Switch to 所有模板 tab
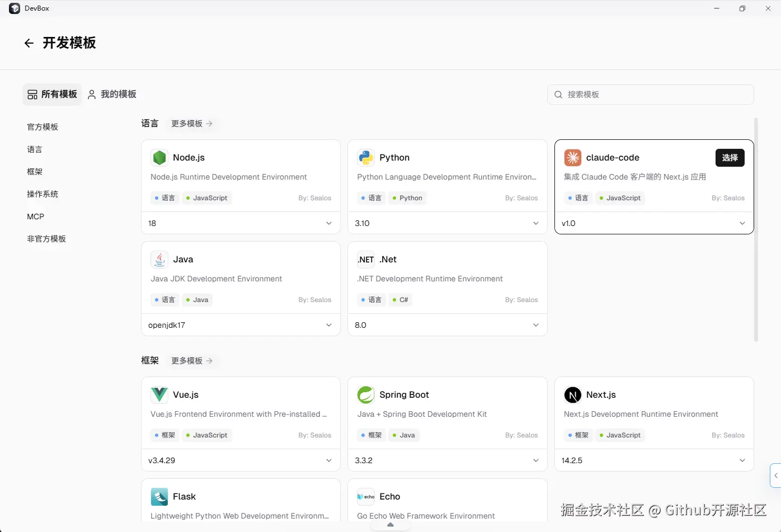The image size is (781, 532). 52,95
